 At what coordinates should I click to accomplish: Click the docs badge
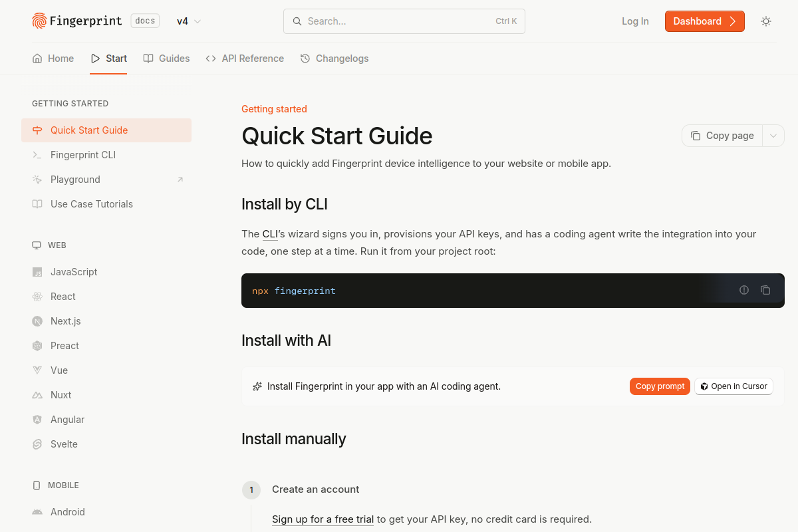(x=145, y=21)
